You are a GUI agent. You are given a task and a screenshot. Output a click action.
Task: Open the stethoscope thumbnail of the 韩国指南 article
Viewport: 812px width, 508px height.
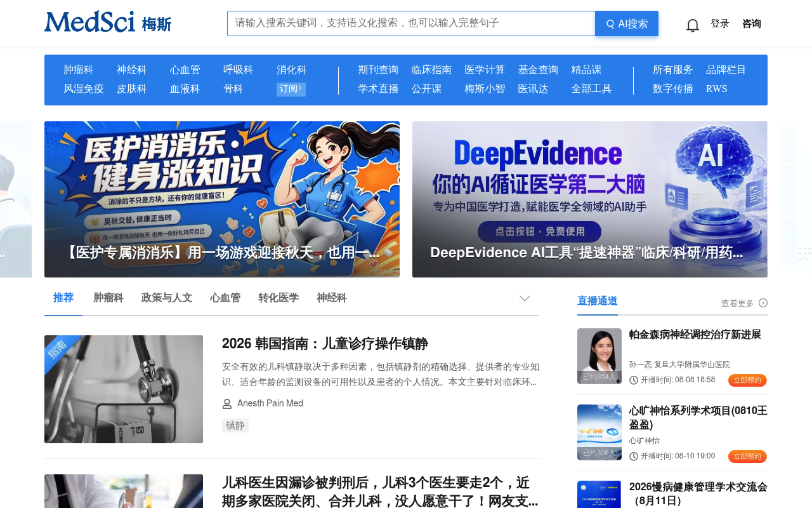tap(124, 389)
